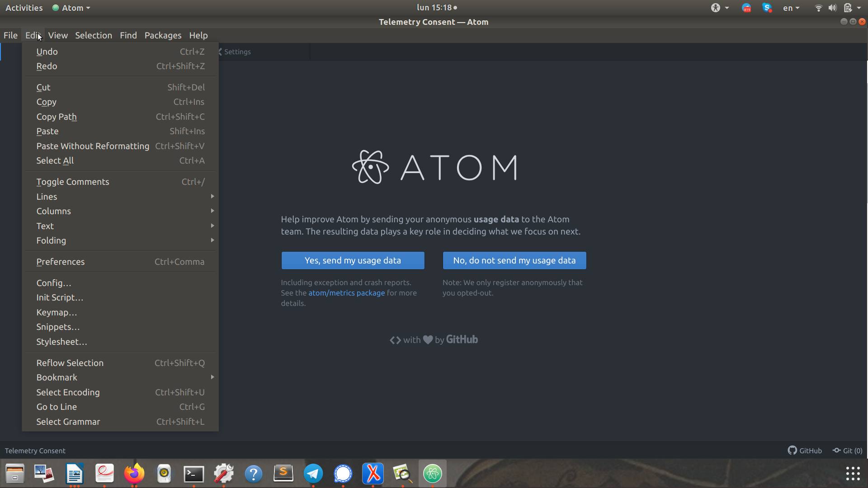Screen dimensions: 868x488
Task: Launch LibreOffice Writer from dock
Action: coord(75,474)
